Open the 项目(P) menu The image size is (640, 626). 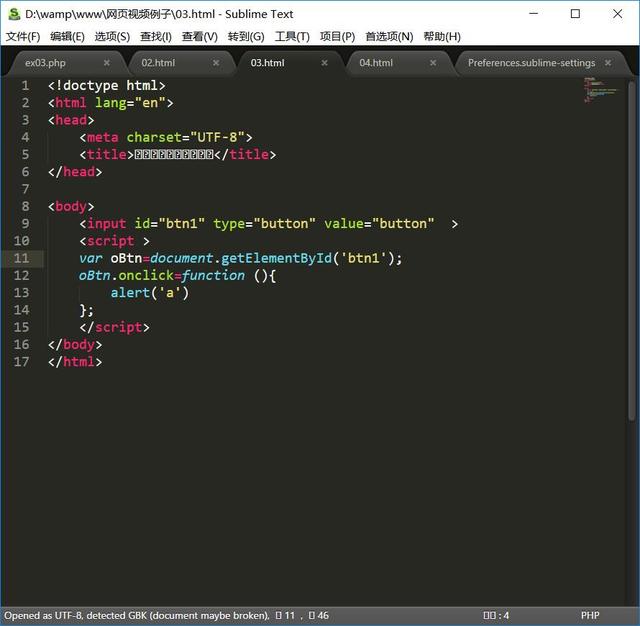coord(338,37)
